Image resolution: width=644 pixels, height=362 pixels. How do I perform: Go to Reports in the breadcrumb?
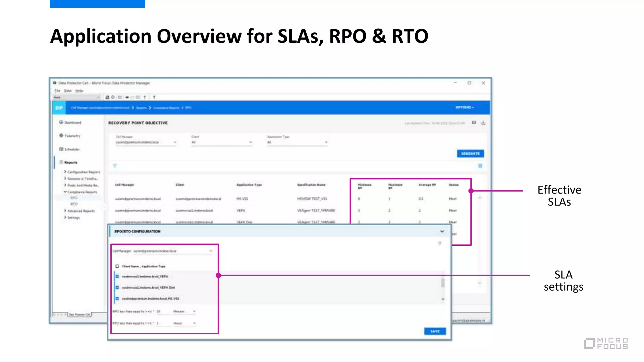(141, 108)
